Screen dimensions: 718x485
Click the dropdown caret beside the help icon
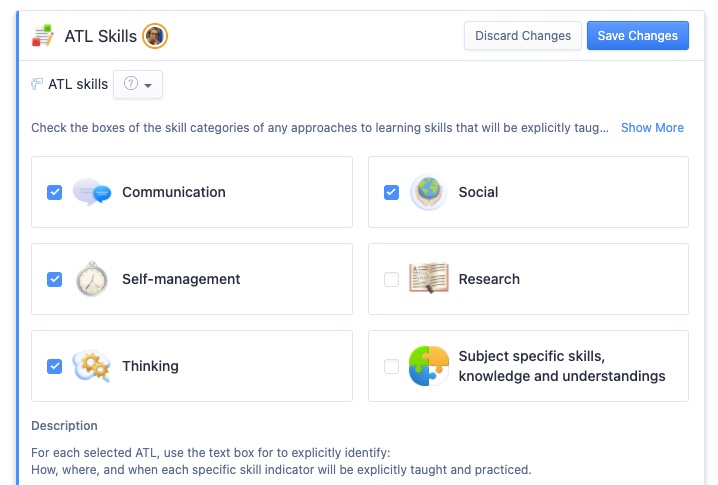(148, 85)
